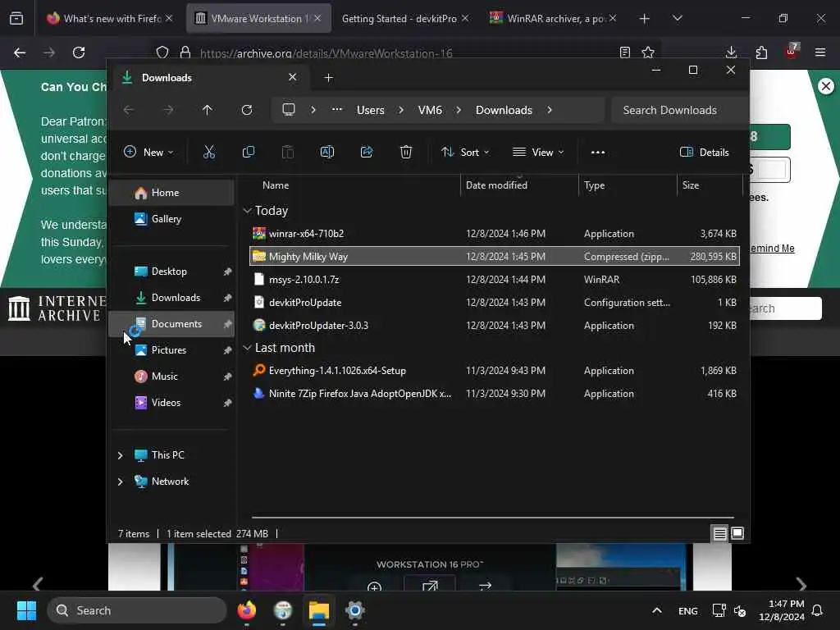Expand This PC in navigation pane

tap(120, 455)
